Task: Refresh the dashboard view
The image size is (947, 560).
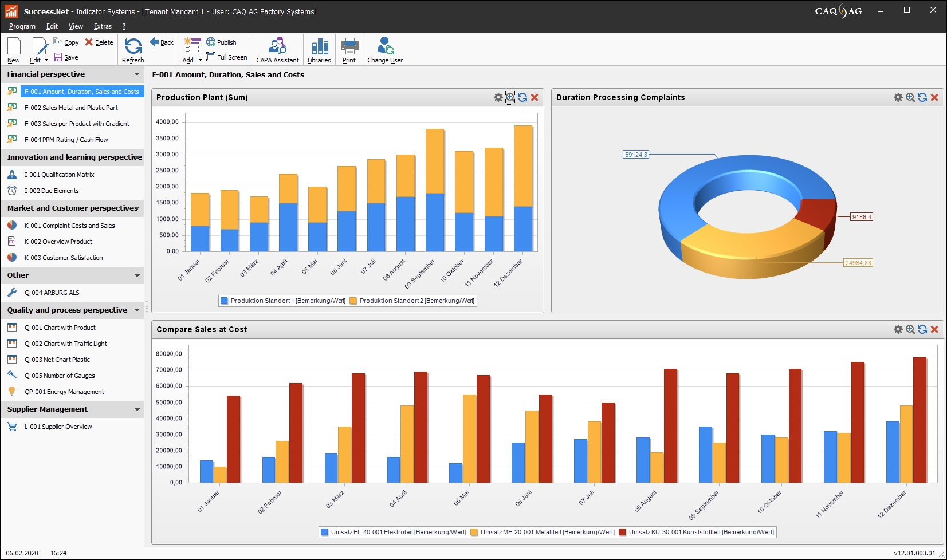Action: 133,50
